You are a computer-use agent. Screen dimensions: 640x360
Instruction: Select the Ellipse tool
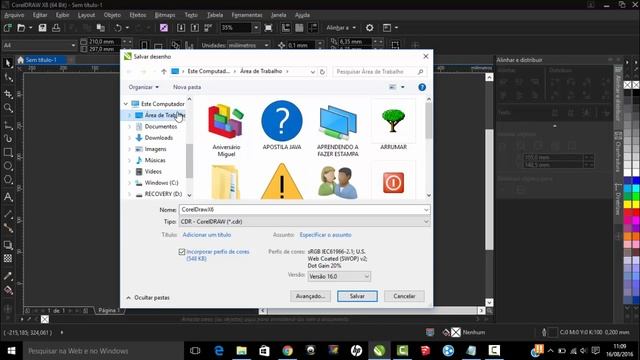(8, 166)
